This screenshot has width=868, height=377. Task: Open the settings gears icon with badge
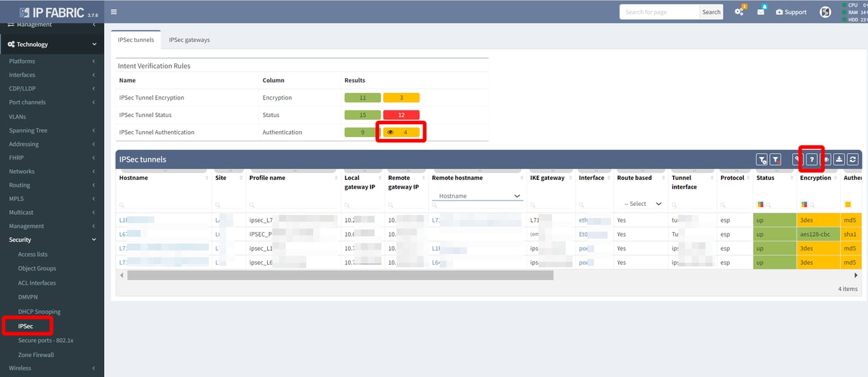coord(739,12)
